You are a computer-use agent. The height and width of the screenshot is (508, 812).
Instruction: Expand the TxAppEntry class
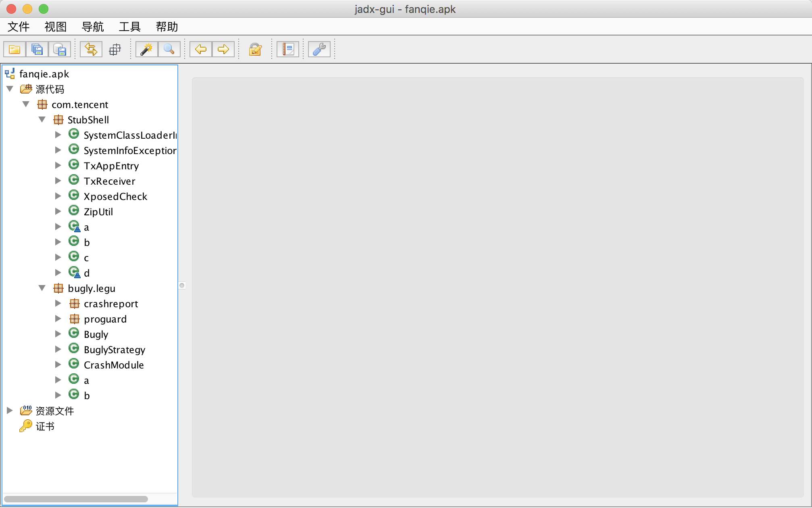click(58, 165)
